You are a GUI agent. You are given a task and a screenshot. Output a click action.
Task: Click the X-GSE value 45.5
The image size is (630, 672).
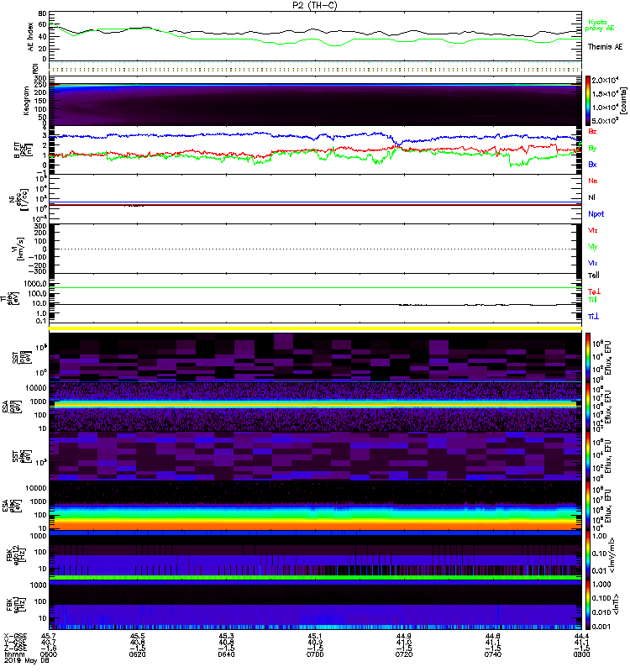[137, 636]
